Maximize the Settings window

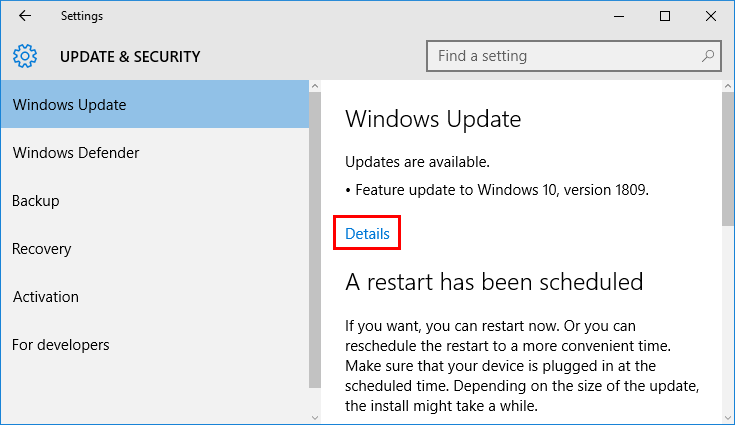pos(666,16)
